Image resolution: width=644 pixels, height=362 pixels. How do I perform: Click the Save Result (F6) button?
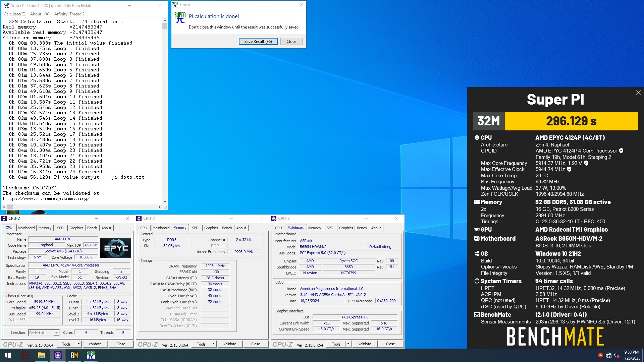pos(258,42)
